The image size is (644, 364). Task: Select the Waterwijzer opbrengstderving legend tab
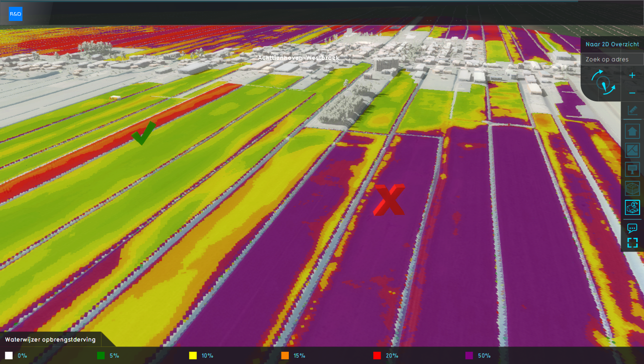point(50,339)
